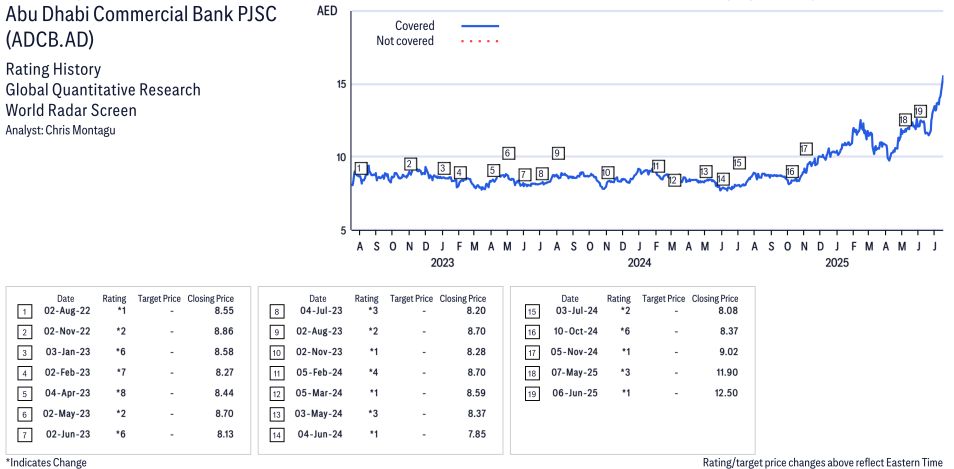Click boxed number 15 in third table
This screenshot has width=954, height=469.
(x=532, y=313)
